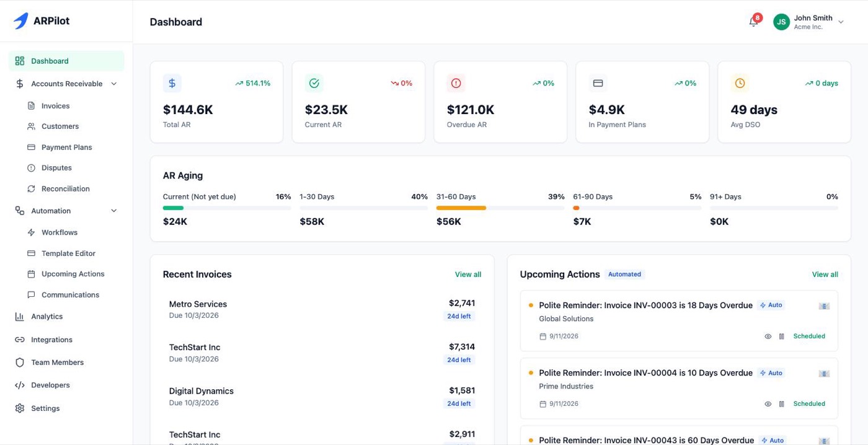868x445 pixels.
Task: Click the Auto badge on INV-00003 reminder
Action: [x=771, y=305]
